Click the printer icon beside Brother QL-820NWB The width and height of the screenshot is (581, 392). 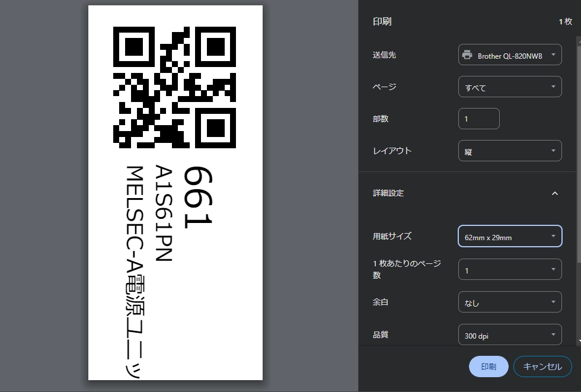point(466,55)
